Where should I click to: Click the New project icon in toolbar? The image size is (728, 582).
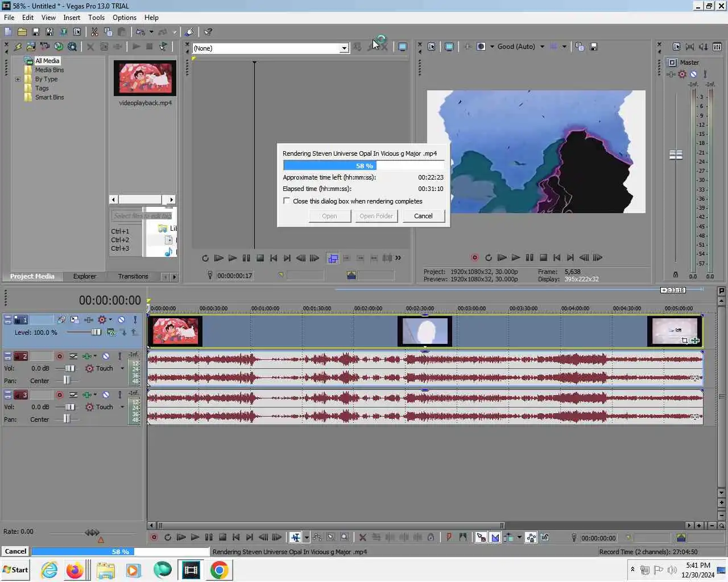pos(8,32)
